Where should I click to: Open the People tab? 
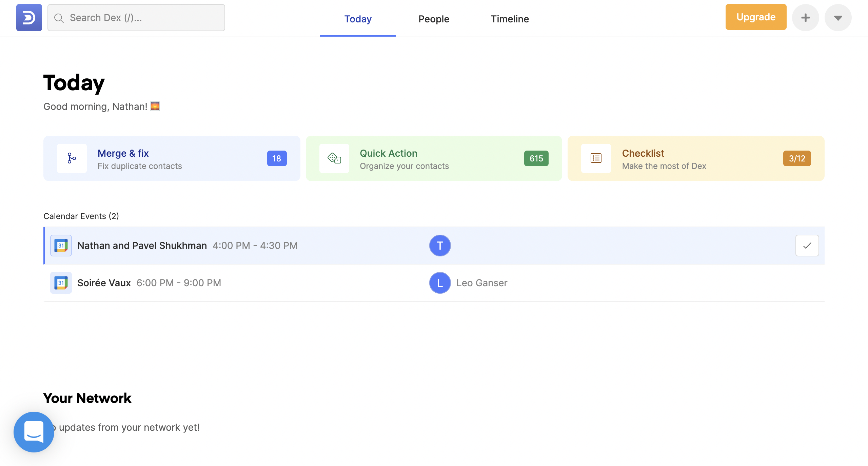click(x=434, y=19)
